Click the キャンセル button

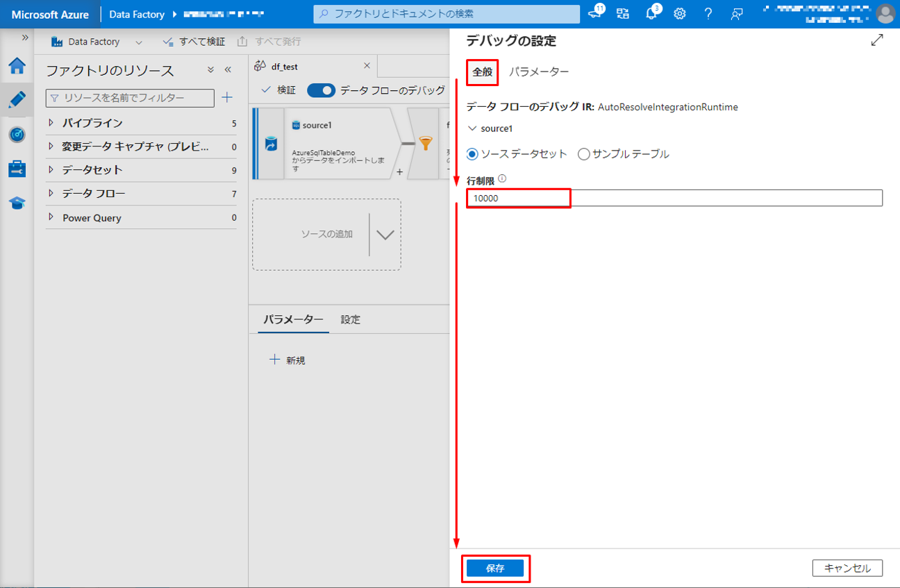[x=847, y=568]
